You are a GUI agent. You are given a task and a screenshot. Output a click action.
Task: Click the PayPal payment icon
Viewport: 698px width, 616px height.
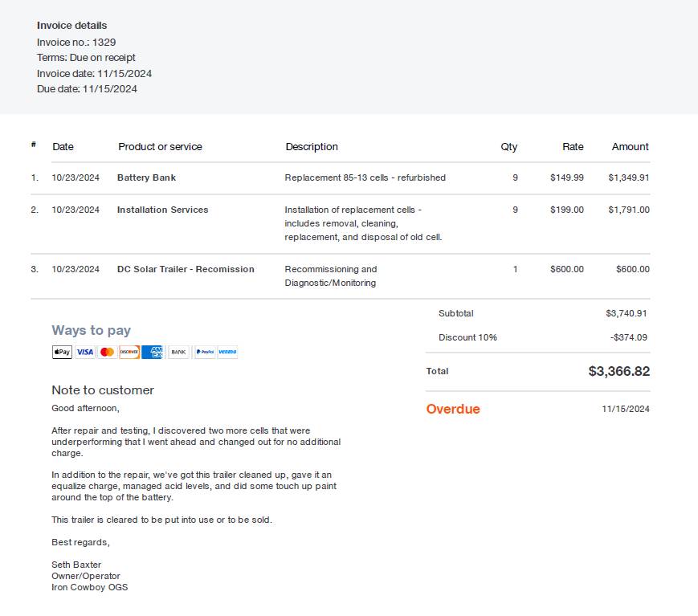pos(205,352)
